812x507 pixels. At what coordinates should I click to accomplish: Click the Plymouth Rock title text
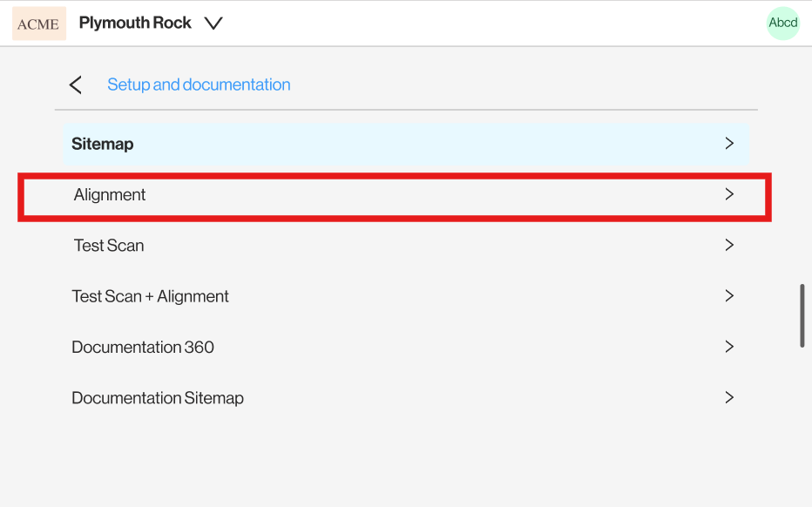click(135, 23)
